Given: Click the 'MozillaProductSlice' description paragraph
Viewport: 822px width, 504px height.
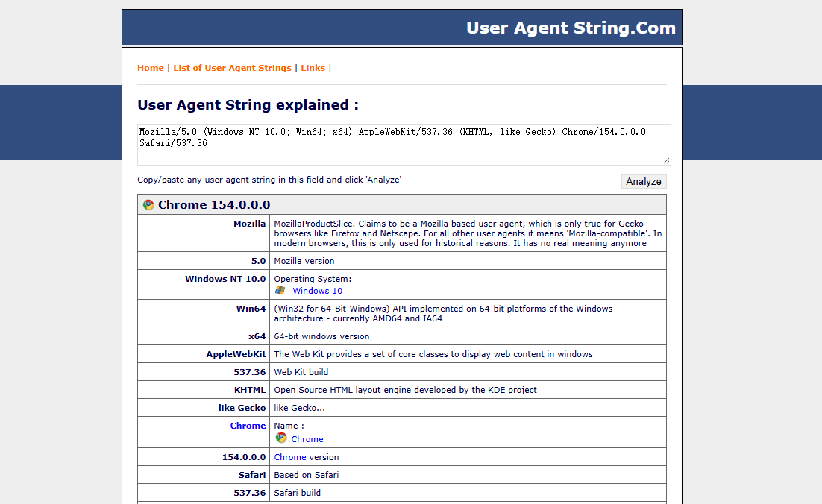Looking at the screenshot, I should point(468,233).
